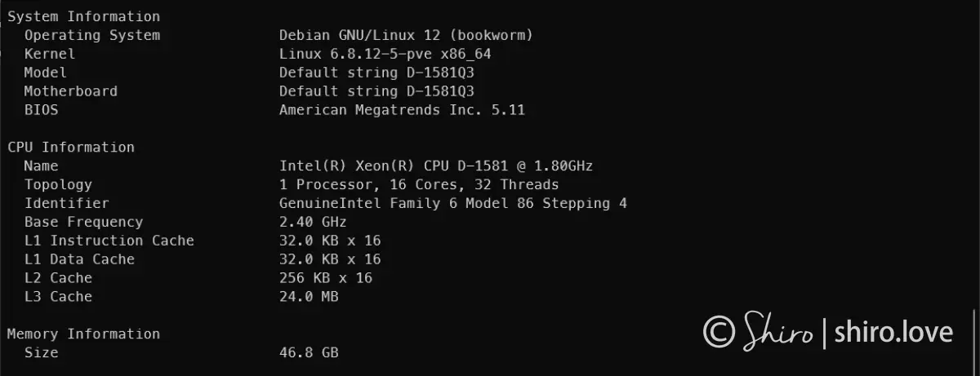
Task: Click the L1 Data Cache label
Action: point(79,259)
